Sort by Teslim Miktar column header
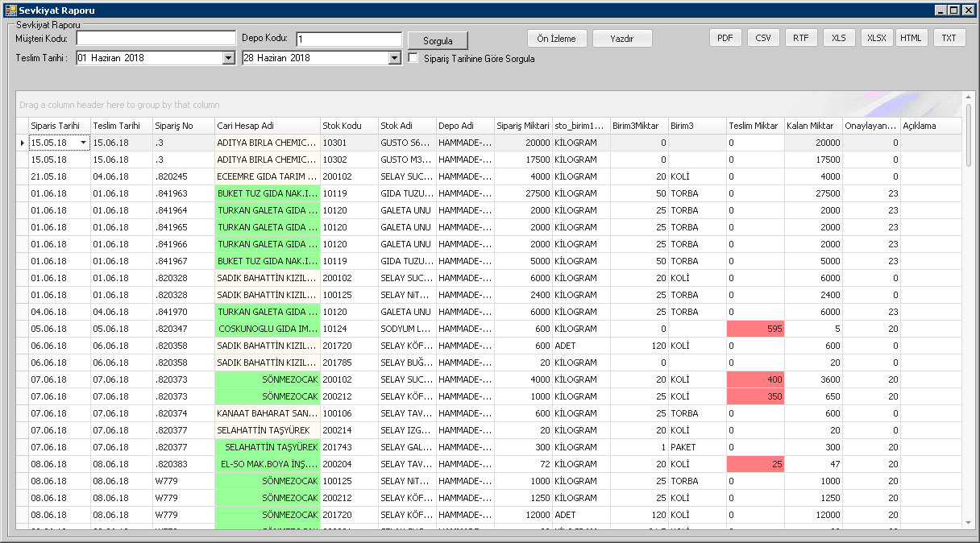 coord(755,126)
